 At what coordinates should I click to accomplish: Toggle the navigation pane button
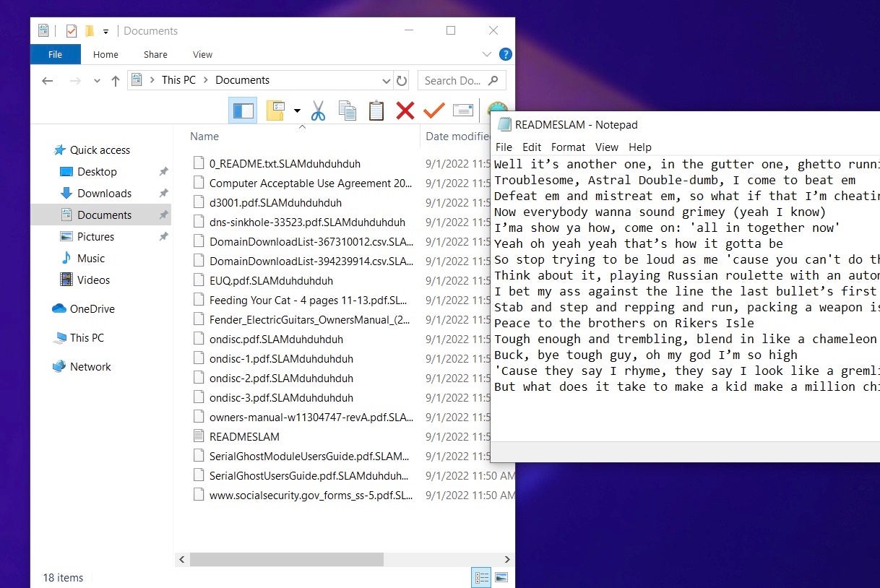(x=243, y=111)
